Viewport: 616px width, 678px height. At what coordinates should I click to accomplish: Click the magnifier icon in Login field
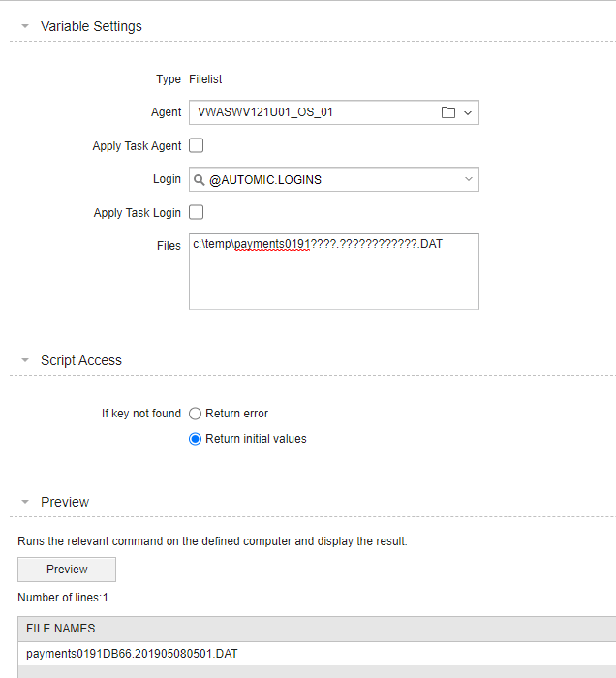point(199,179)
